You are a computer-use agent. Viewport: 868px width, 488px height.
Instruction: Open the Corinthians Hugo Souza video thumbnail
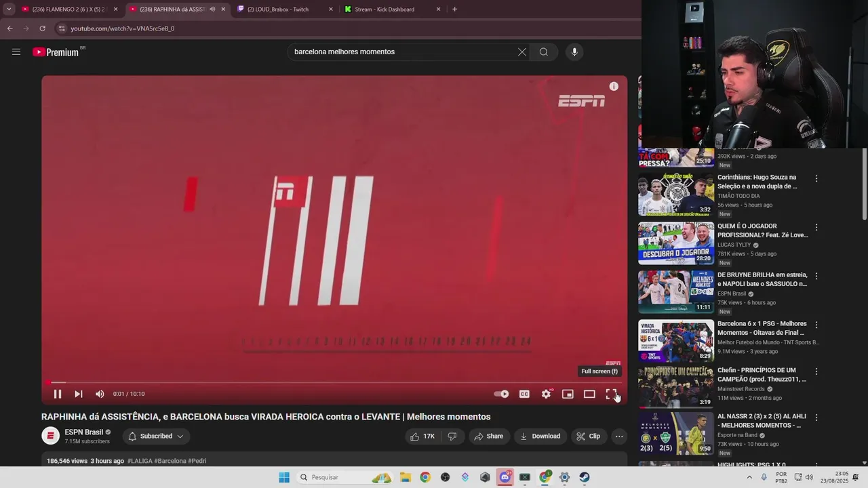(676, 195)
